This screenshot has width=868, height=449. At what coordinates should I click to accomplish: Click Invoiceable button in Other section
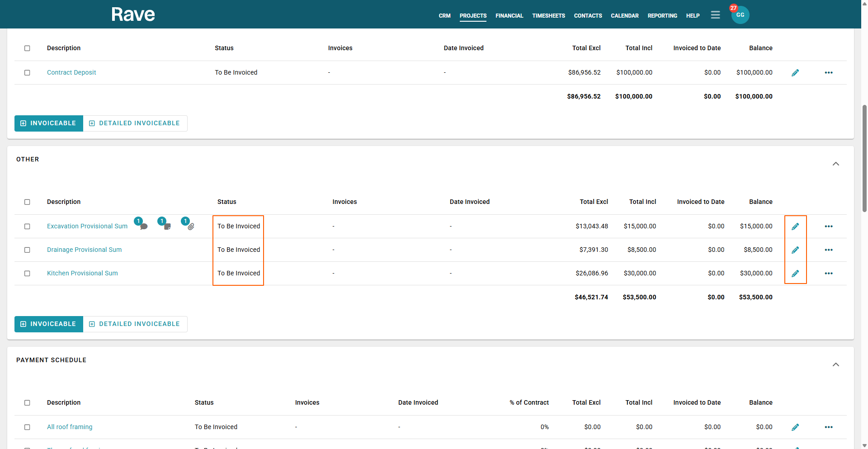click(49, 324)
